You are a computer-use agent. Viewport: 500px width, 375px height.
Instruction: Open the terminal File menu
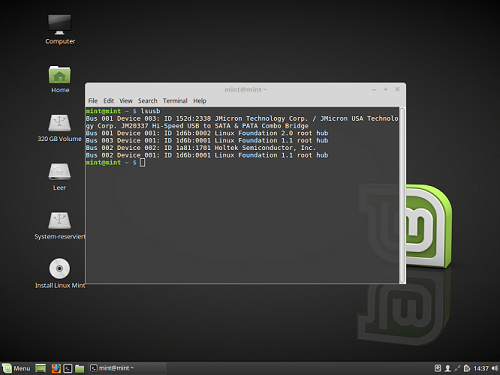click(x=93, y=101)
